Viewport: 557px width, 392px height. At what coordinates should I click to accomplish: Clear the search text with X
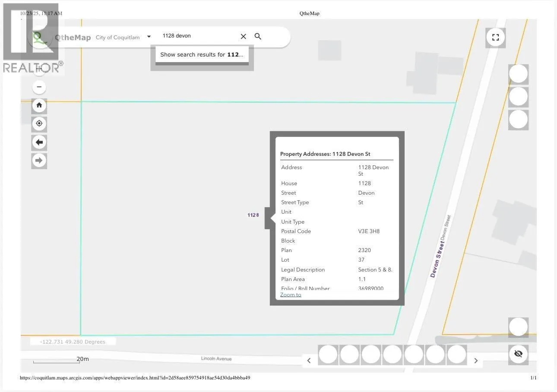coord(243,37)
